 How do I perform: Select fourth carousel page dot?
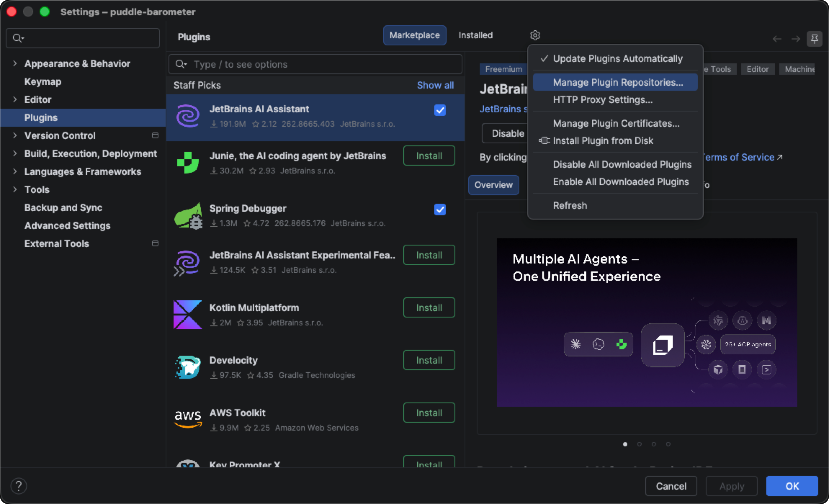tap(668, 444)
